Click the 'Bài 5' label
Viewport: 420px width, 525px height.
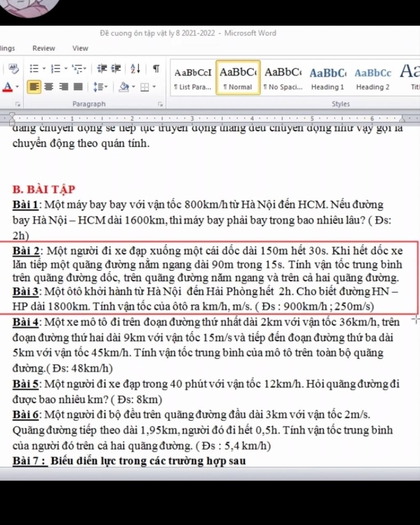click(25, 384)
